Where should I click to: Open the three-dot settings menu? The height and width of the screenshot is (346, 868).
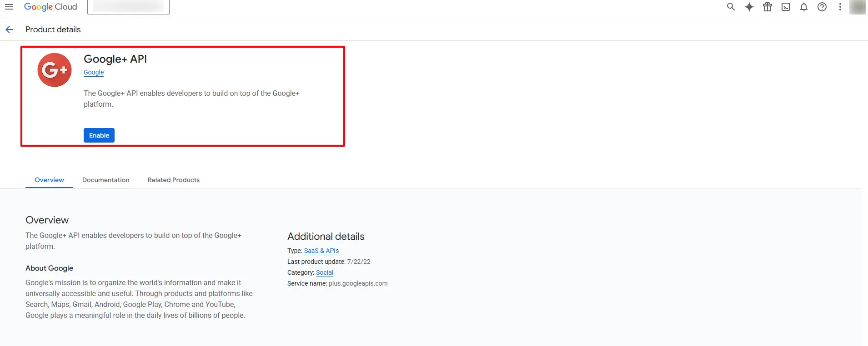[x=840, y=7]
